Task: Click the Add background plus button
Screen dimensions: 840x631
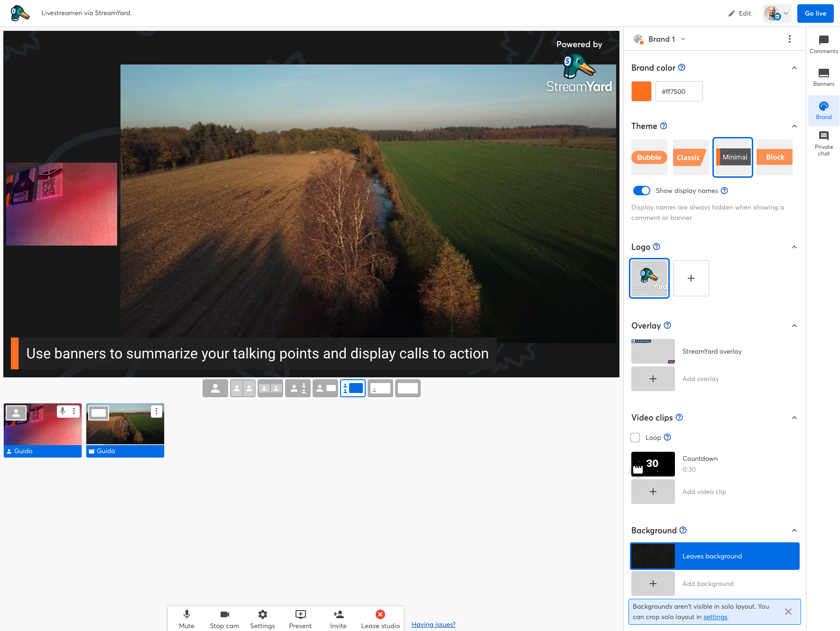Action: (653, 584)
